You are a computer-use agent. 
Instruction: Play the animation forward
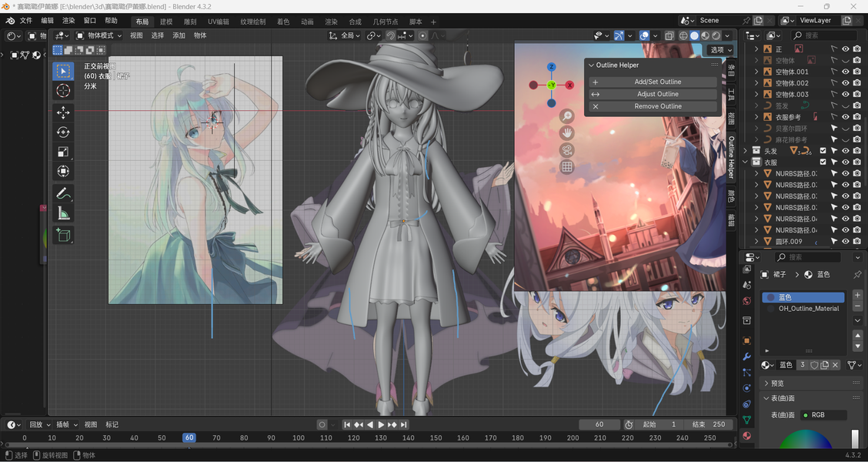[381, 425]
